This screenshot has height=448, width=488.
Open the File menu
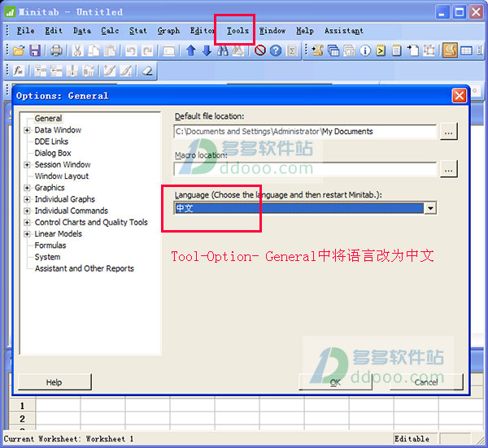tap(25, 31)
